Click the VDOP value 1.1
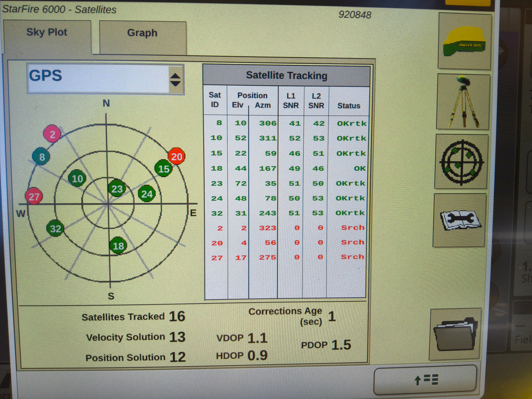Image resolution: width=532 pixels, height=399 pixels. click(257, 338)
